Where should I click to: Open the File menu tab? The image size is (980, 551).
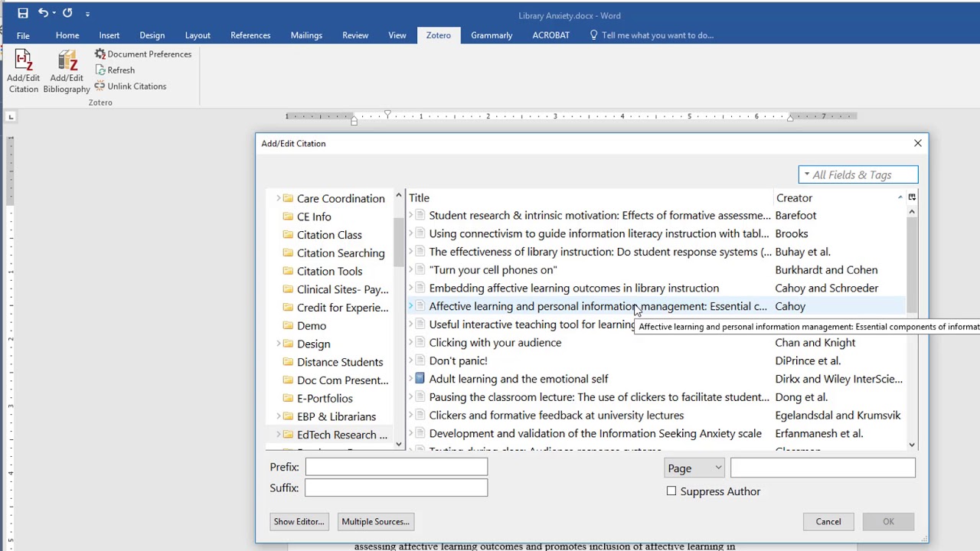pos(23,35)
